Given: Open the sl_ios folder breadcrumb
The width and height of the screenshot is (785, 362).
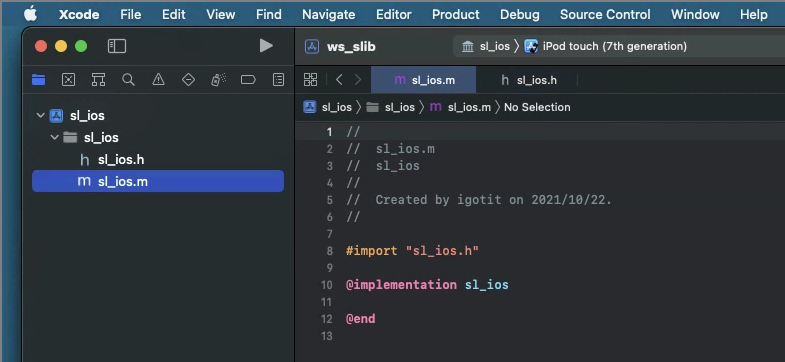Looking at the screenshot, I should coord(390,107).
